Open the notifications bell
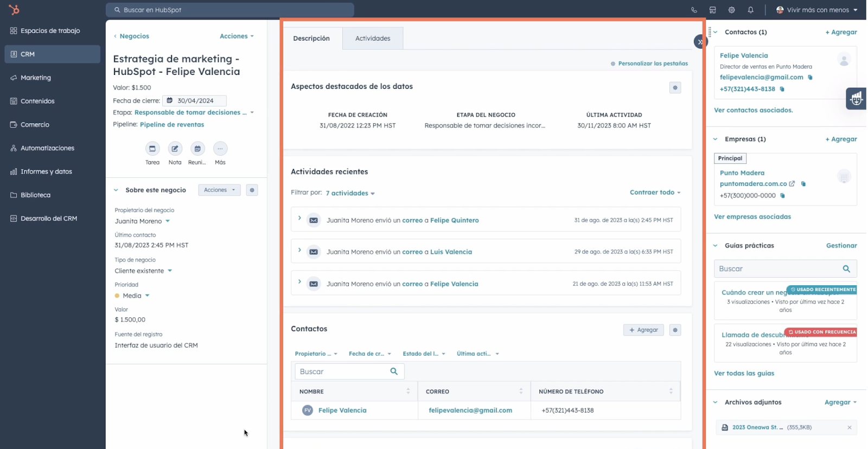Screen dimensions: 868x449 click(750, 10)
